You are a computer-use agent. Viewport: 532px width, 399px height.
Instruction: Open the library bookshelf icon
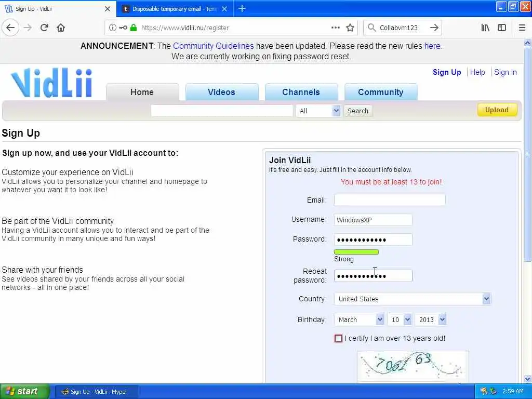(x=485, y=28)
